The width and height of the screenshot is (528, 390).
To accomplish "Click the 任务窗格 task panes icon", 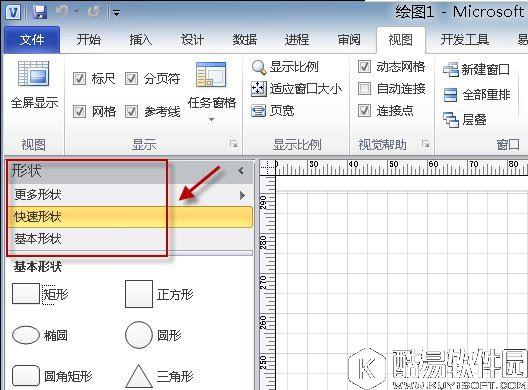I will coord(211,75).
